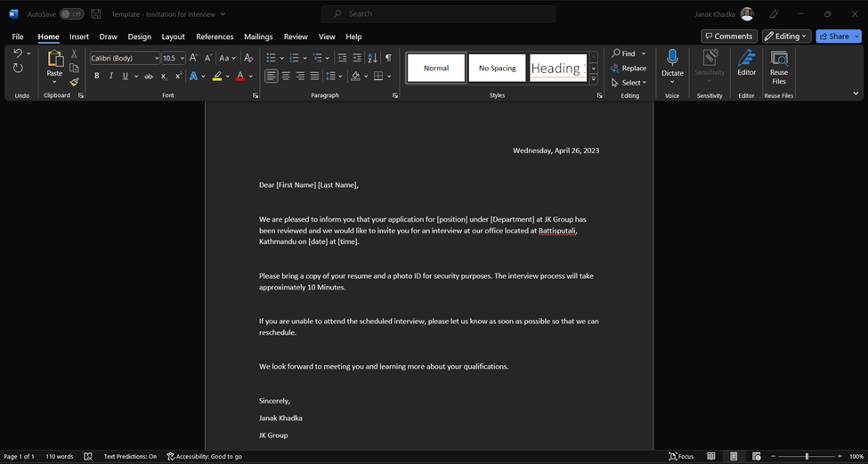Apply the Heading 1 style
The height and width of the screenshot is (464, 868).
[x=558, y=68]
